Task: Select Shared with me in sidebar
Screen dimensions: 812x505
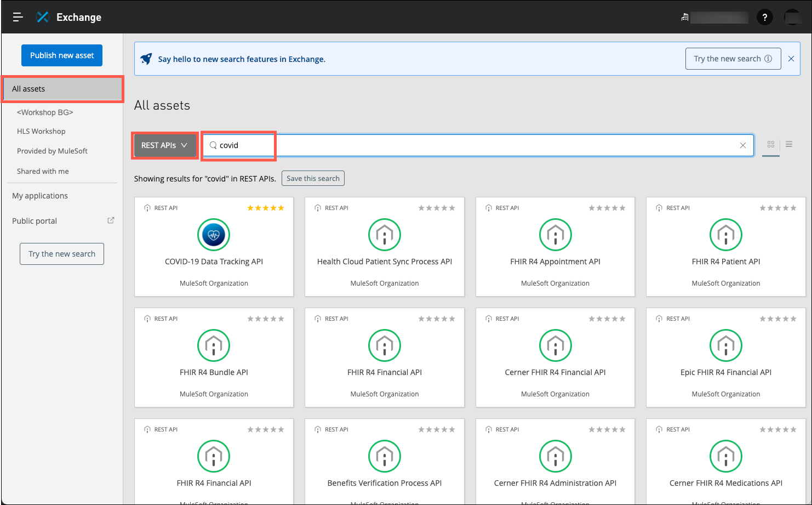Action: (43, 172)
